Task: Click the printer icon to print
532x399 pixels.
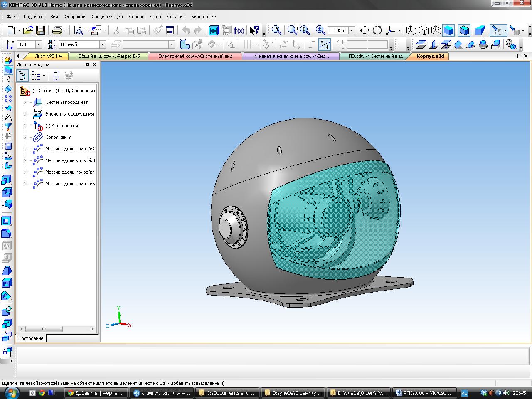Action: click(x=57, y=30)
